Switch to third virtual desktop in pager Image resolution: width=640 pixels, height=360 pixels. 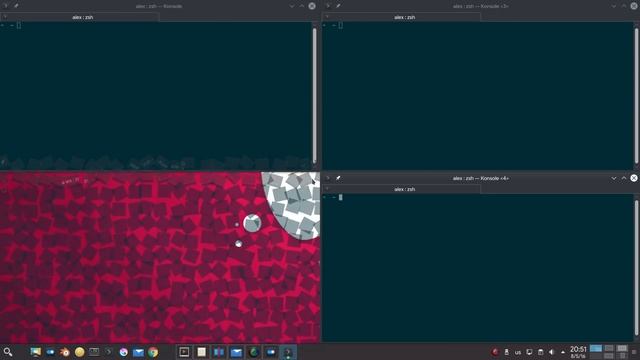point(622,348)
